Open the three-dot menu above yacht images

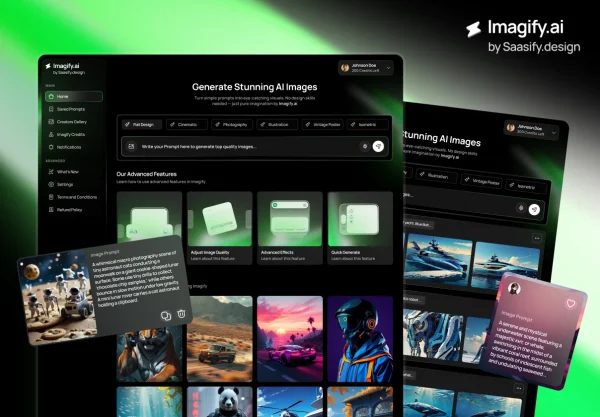(537, 238)
